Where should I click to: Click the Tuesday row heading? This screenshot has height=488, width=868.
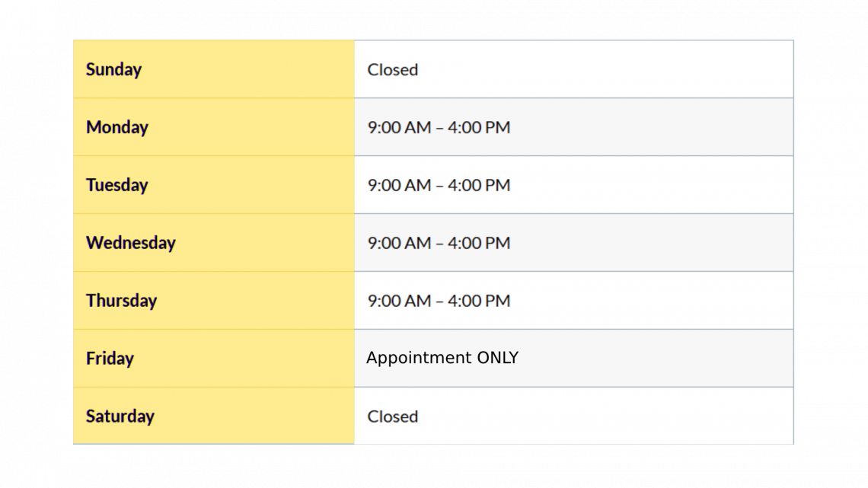click(x=116, y=185)
